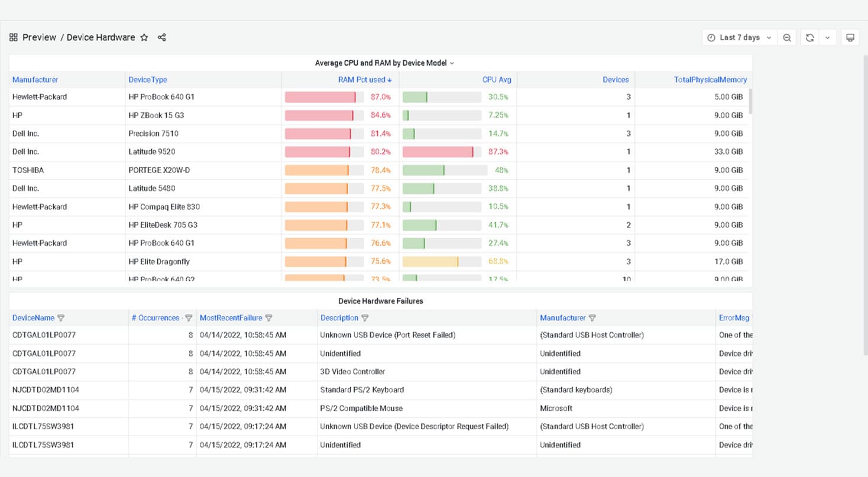Sort table by CPU Avg header
The width and height of the screenshot is (868, 477).
point(497,80)
